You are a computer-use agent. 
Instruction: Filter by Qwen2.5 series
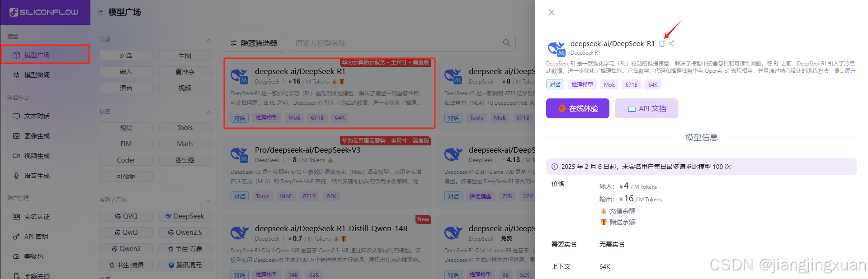pos(185,232)
